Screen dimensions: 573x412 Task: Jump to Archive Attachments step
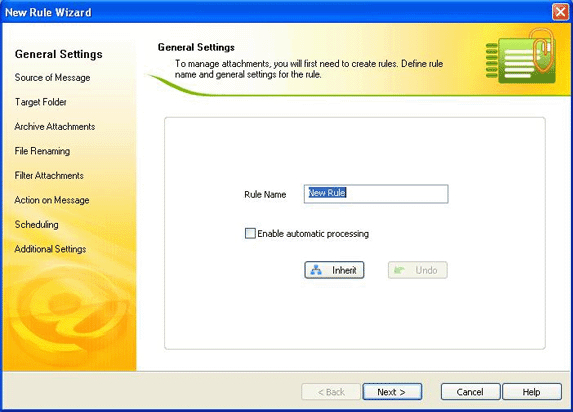click(x=55, y=126)
